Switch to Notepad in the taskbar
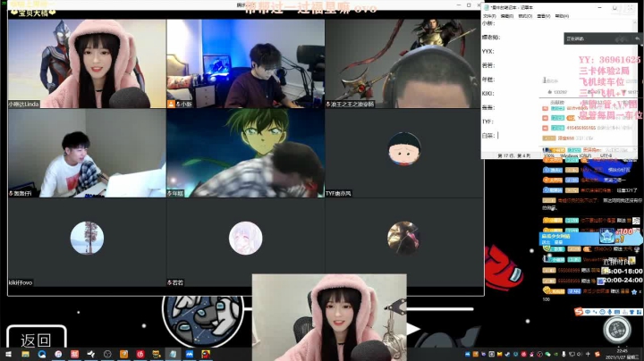The image size is (644, 361). (174, 354)
